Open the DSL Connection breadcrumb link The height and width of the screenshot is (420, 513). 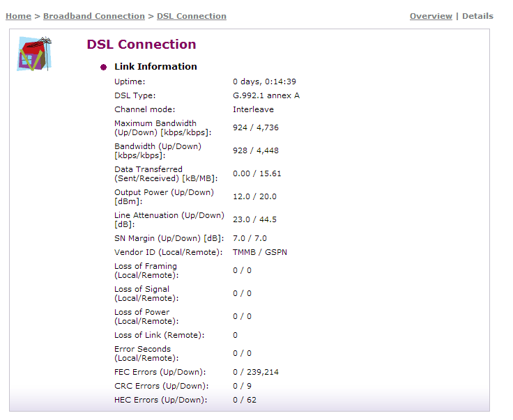pyautogui.click(x=192, y=16)
